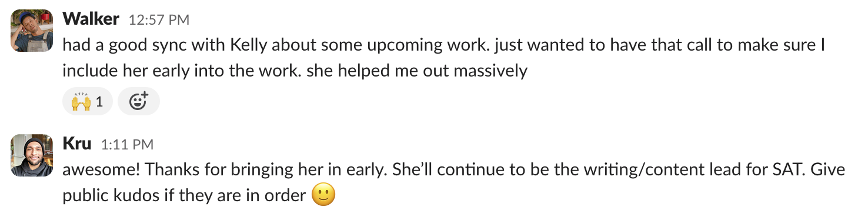868x213 pixels.
Task: Toggle the raised hands emoji reaction
Action: tap(87, 102)
